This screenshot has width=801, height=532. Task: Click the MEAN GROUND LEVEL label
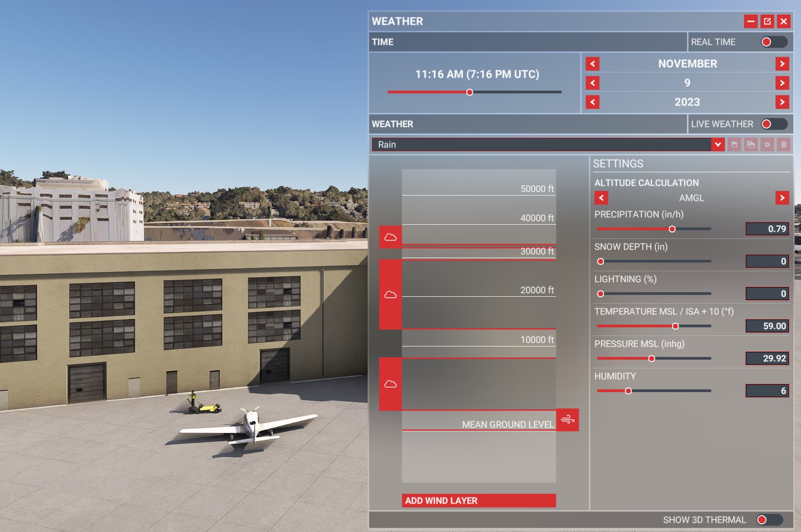(508, 424)
